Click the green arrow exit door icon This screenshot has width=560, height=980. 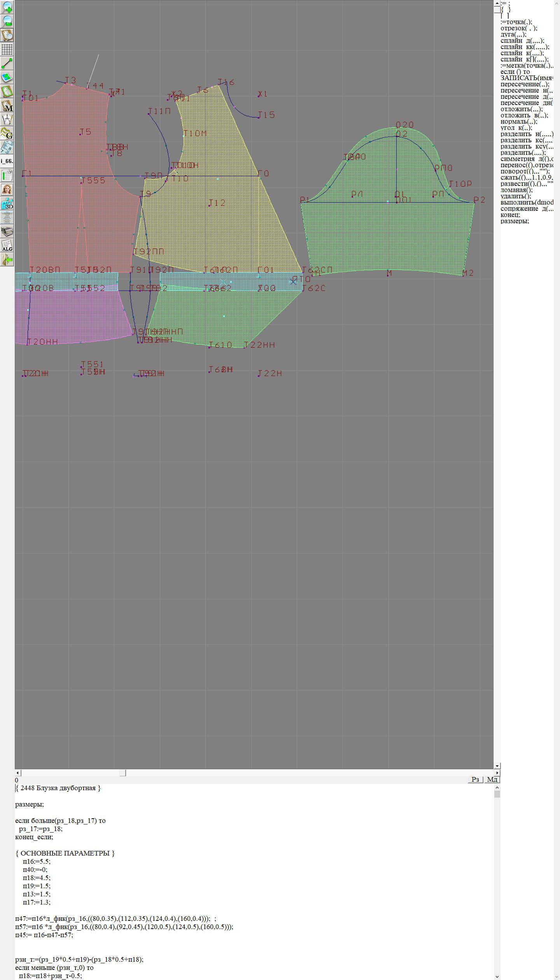[7, 260]
